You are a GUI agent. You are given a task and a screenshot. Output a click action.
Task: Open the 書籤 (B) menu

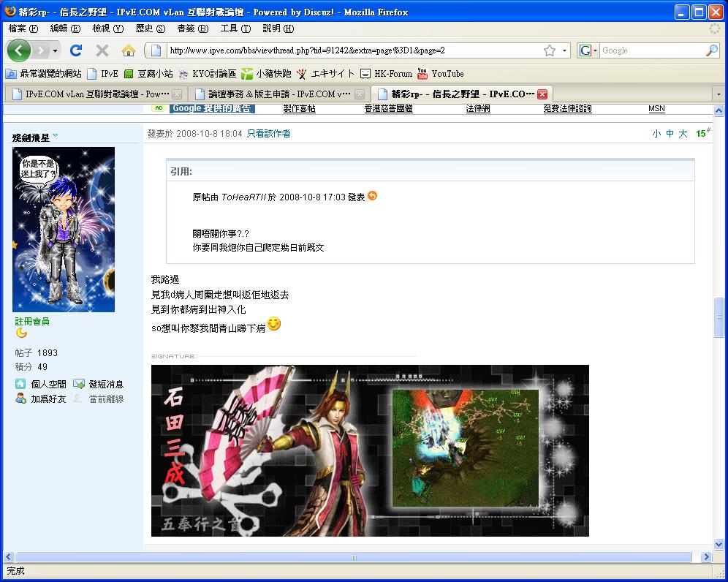click(192, 29)
